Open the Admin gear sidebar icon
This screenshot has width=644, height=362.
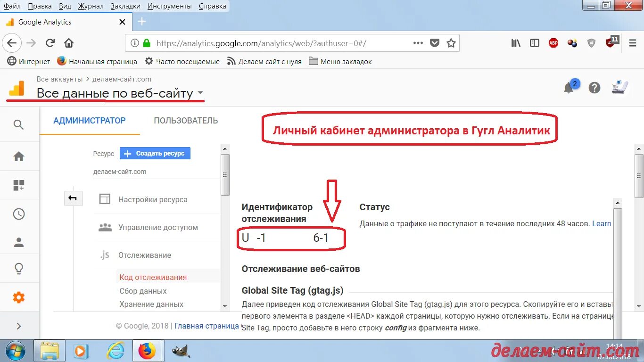tap(19, 297)
